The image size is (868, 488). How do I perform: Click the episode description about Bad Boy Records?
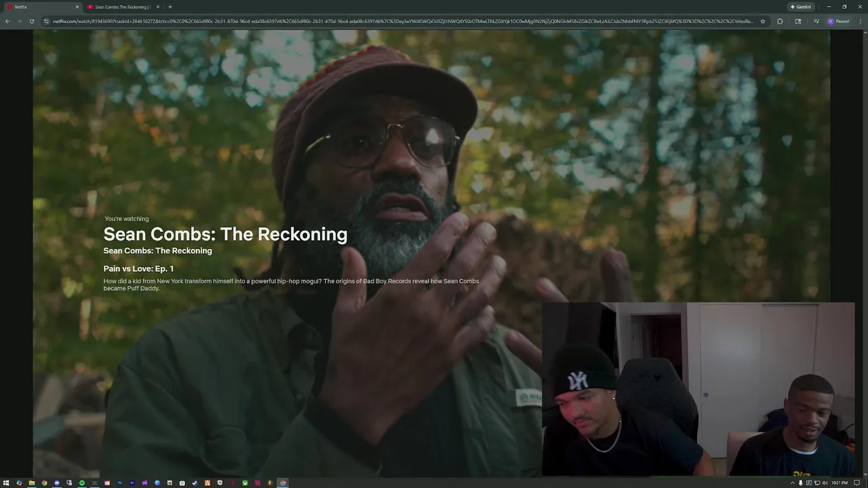pyautogui.click(x=291, y=285)
